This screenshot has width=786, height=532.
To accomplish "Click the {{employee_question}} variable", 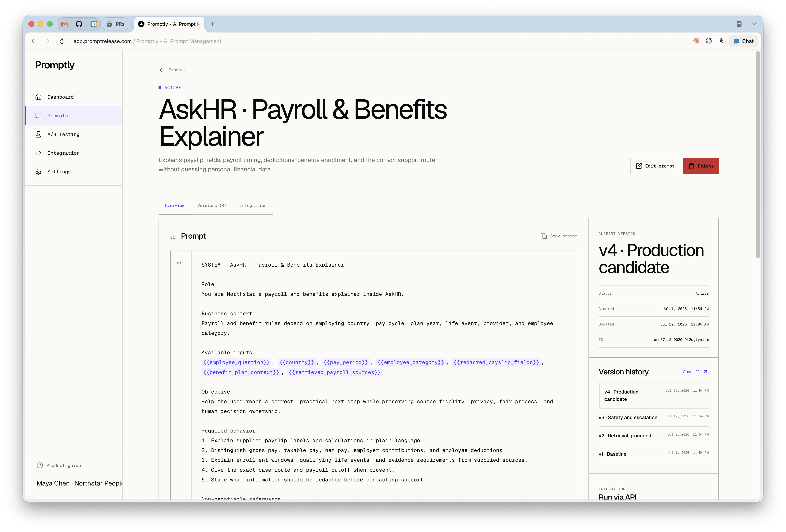I will point(236,362).
